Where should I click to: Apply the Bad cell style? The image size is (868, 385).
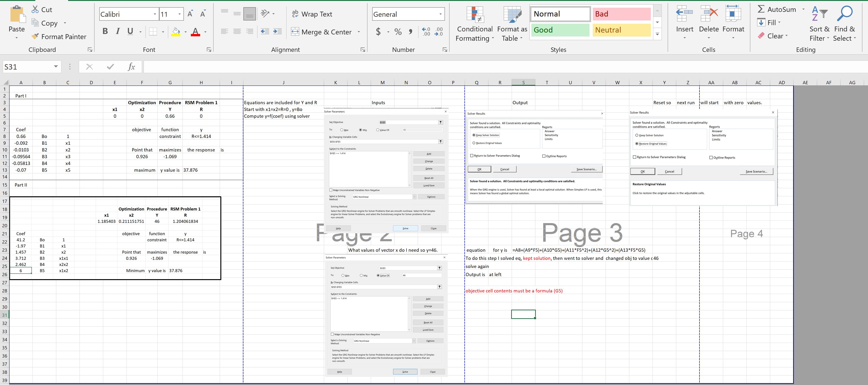tap(621, 14)
